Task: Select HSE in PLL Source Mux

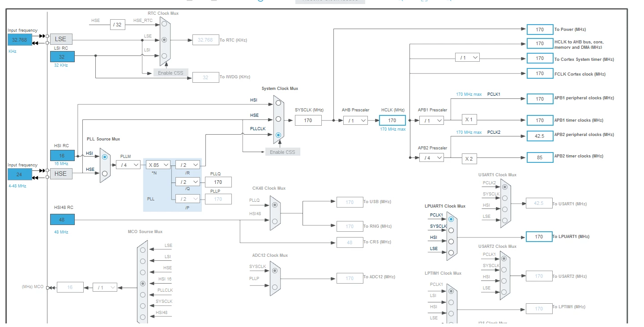Action: [x=105, y=173]
